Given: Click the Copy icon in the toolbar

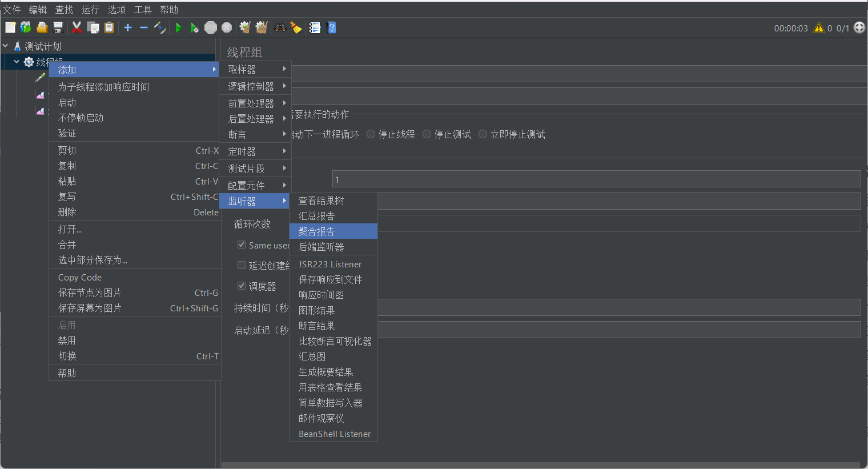Looking at the screenshot, I should pos(93,27).
